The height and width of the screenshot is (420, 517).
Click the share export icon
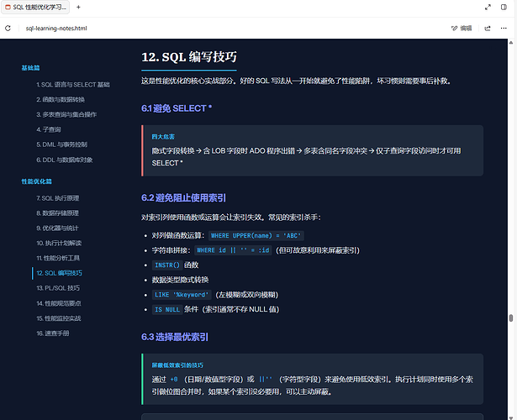(x=488, y=29)
